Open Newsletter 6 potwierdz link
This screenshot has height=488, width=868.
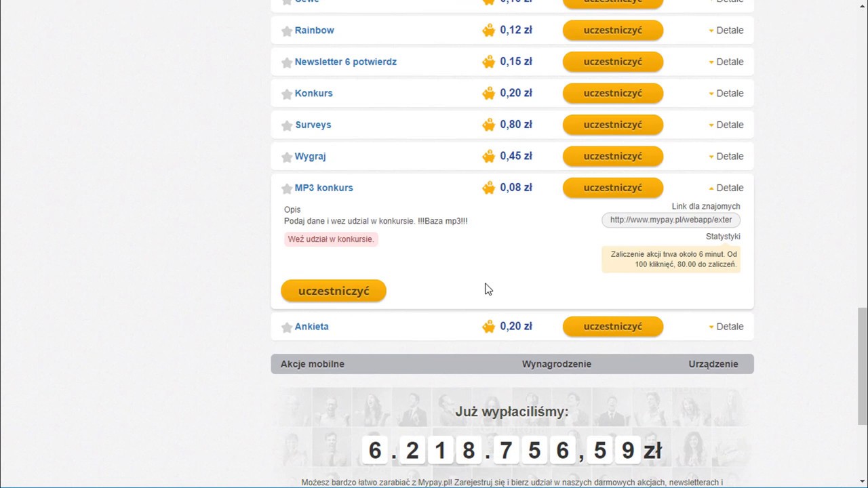click(x=346, y=62)
